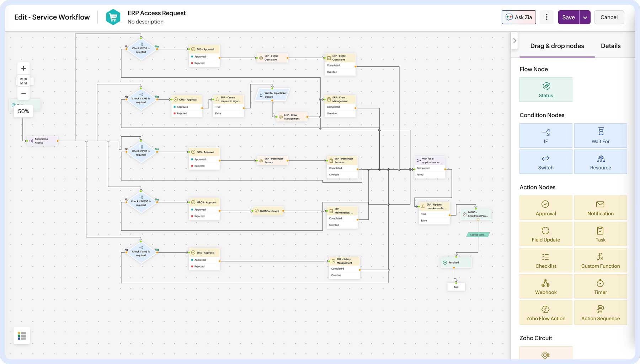Save the service workflow

pos(569,17)
